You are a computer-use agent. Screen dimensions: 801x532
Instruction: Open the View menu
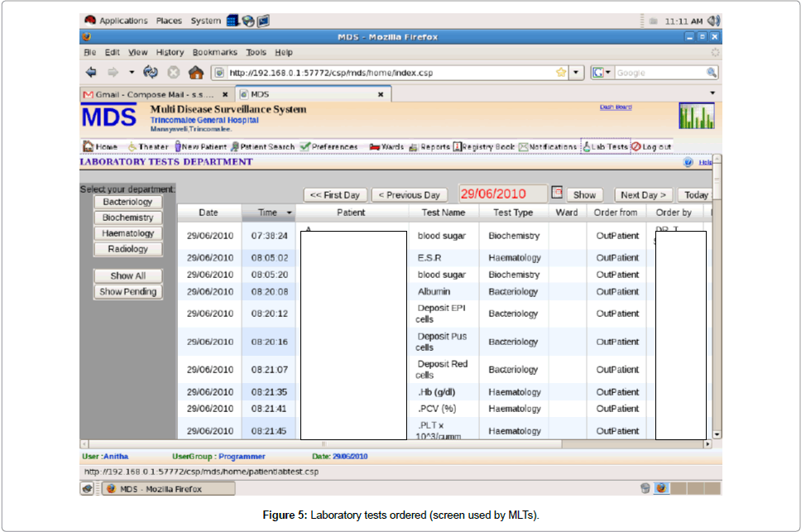[x=137, y=52]
